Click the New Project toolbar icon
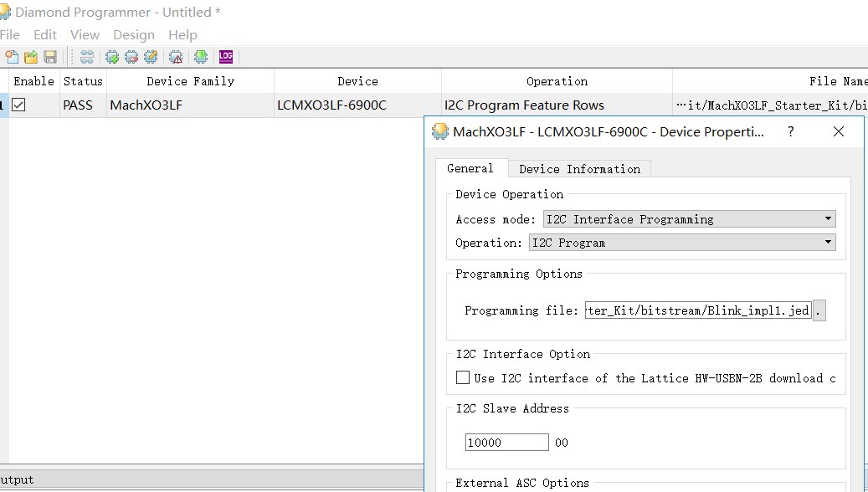868x492 pixels. pyautogui.click(x=11, y=56)
